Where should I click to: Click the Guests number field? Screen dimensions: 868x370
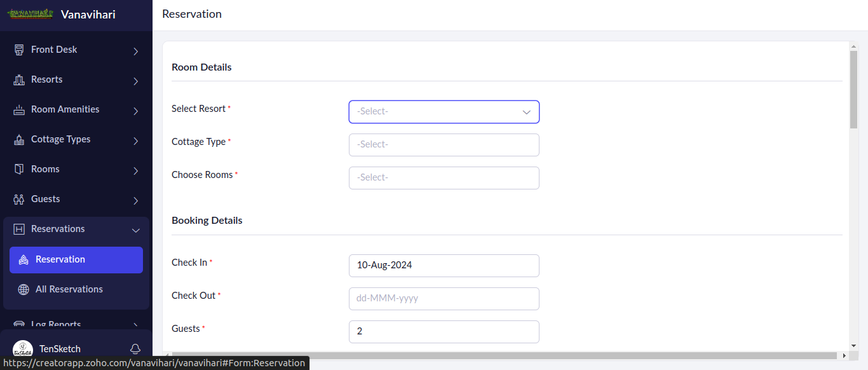444,332
